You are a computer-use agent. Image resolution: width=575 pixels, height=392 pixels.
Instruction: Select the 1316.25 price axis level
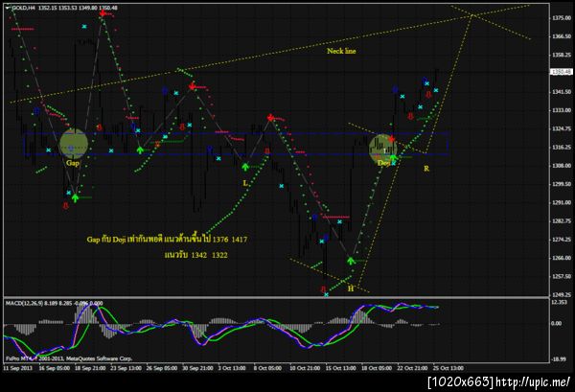click(562, 147)
